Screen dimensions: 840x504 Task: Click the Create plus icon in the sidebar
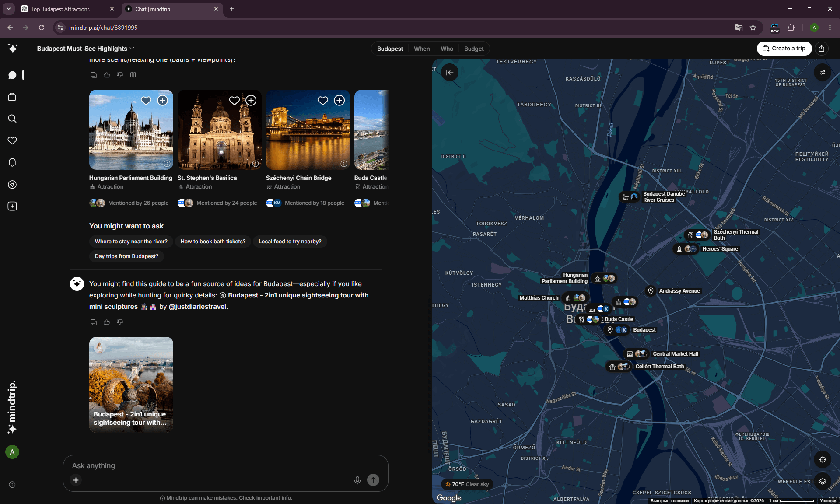tap(12, 206)
